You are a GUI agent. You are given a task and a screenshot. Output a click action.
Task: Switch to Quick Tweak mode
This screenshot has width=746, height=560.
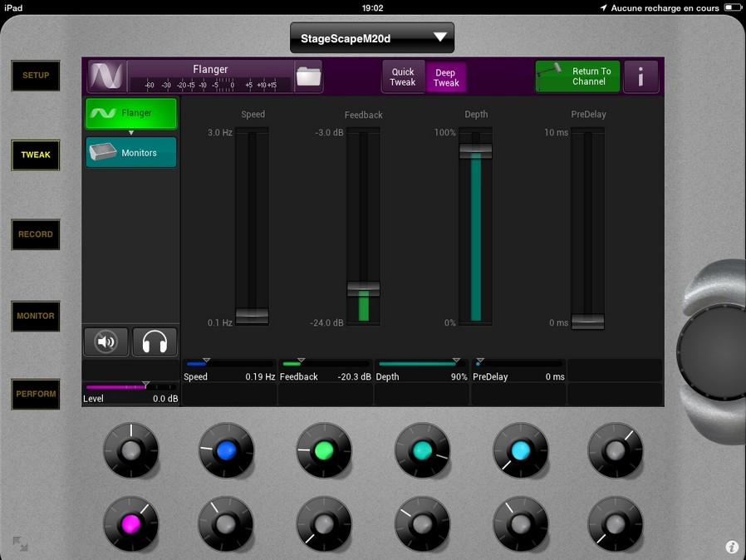[403, 77]
